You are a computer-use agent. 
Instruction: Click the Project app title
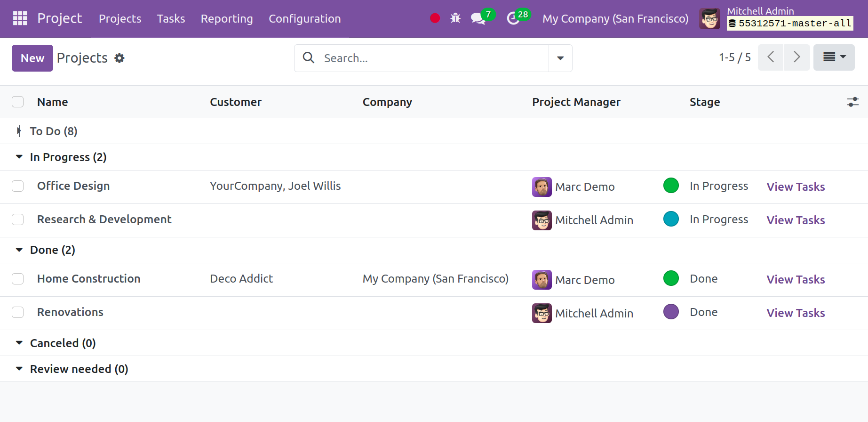tap(60, 18)
